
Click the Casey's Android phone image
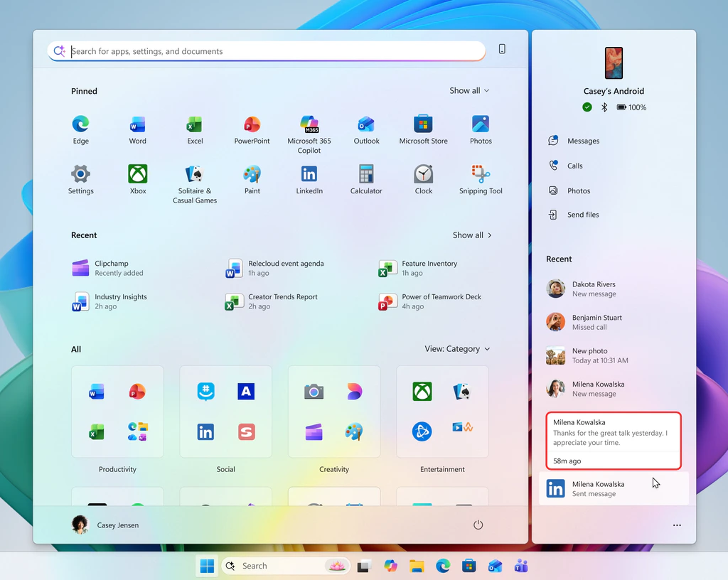614,63
